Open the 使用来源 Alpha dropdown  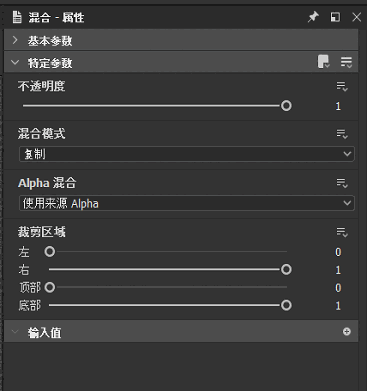pos(187,203)
